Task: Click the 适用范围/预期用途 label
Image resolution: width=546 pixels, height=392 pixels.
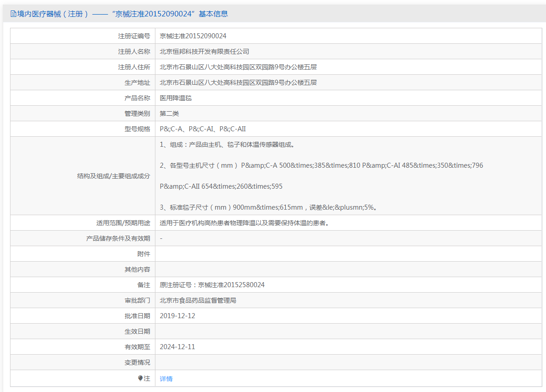Action: click(123, 223)
